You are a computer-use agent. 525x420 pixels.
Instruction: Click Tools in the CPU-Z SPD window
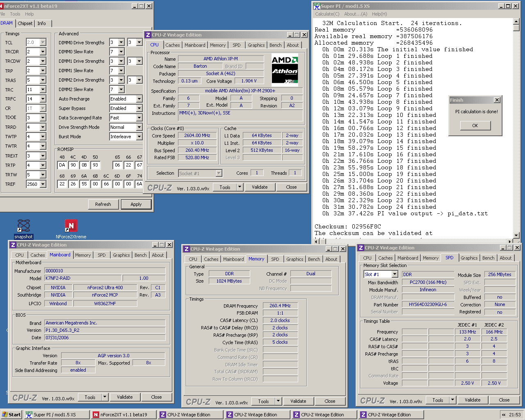[438, 400]
